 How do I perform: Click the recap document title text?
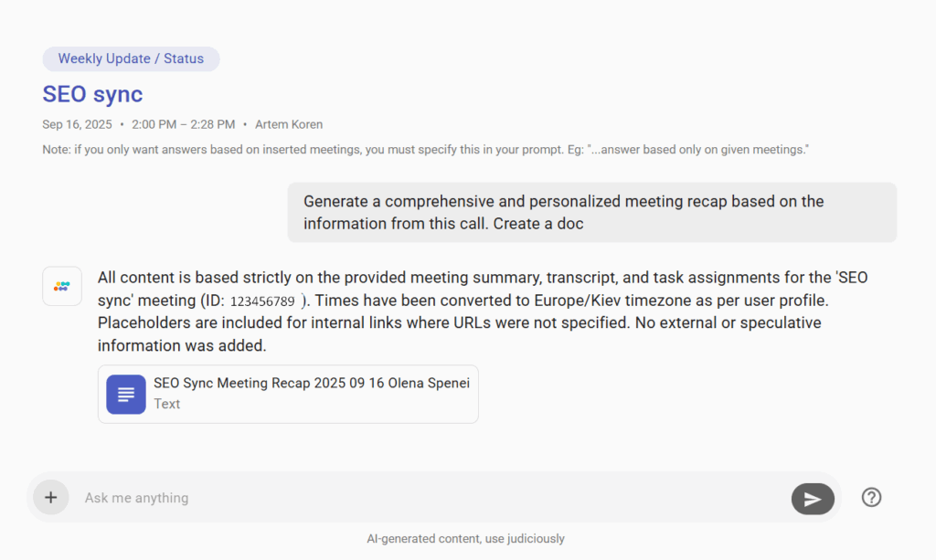point(311,383)
